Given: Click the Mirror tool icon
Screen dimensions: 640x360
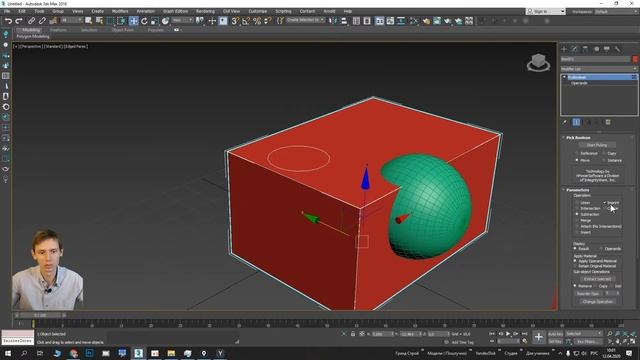Looking at the screenshot, I should [x=333, y=21].
